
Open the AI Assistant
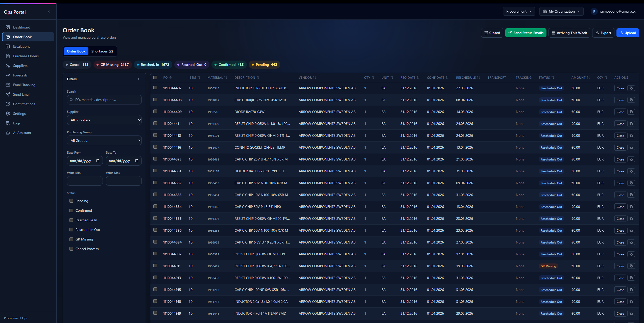pos(22,133)
